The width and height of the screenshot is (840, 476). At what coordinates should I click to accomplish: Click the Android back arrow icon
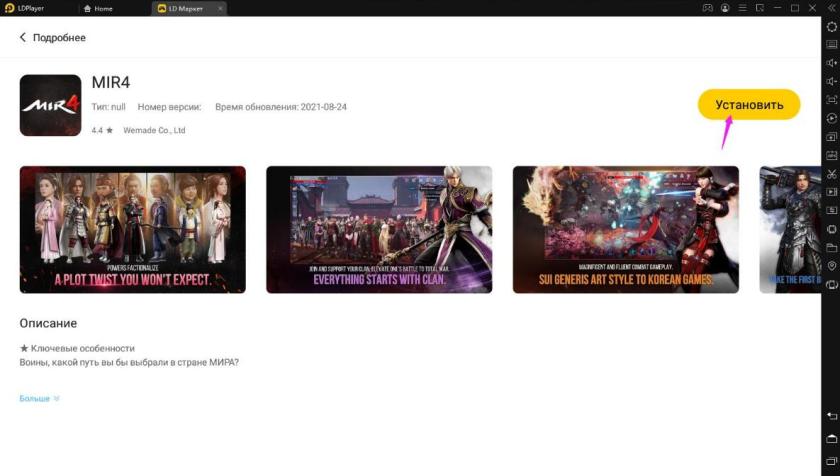[x=831, y=416]
